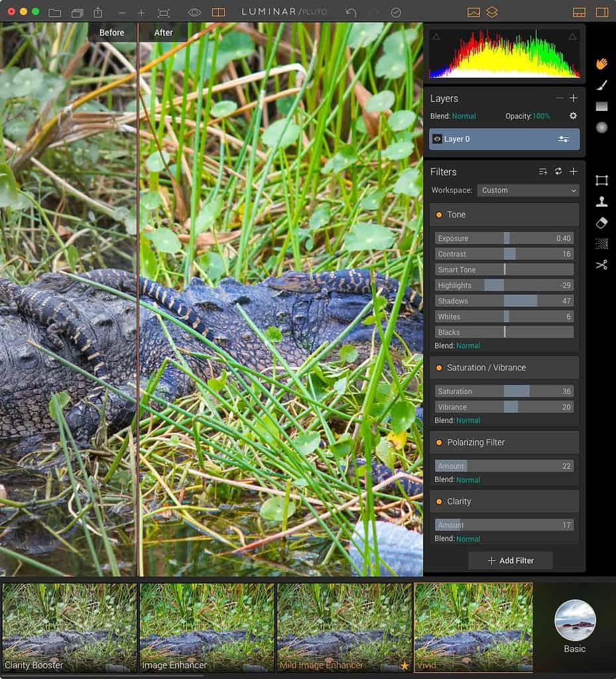Apply the Clarity Booster preset
This screenshot has width=616, height=679.
(70, 627)
